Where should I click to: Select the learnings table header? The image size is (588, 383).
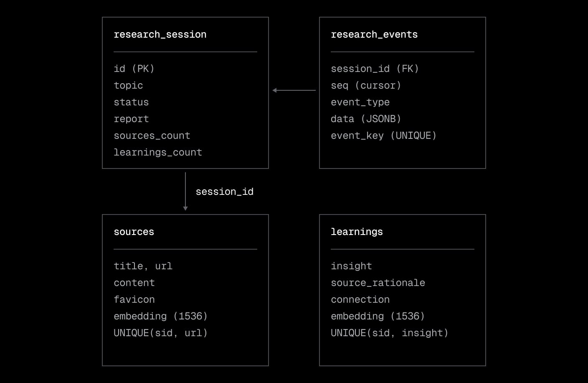tap(357, 232)
